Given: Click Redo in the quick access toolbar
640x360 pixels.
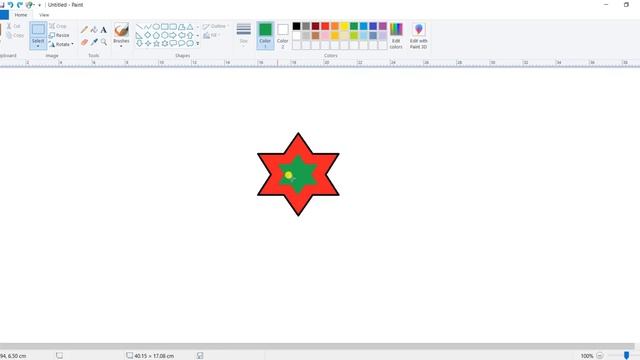Looking at the screenshot, I should coord(20,5).
